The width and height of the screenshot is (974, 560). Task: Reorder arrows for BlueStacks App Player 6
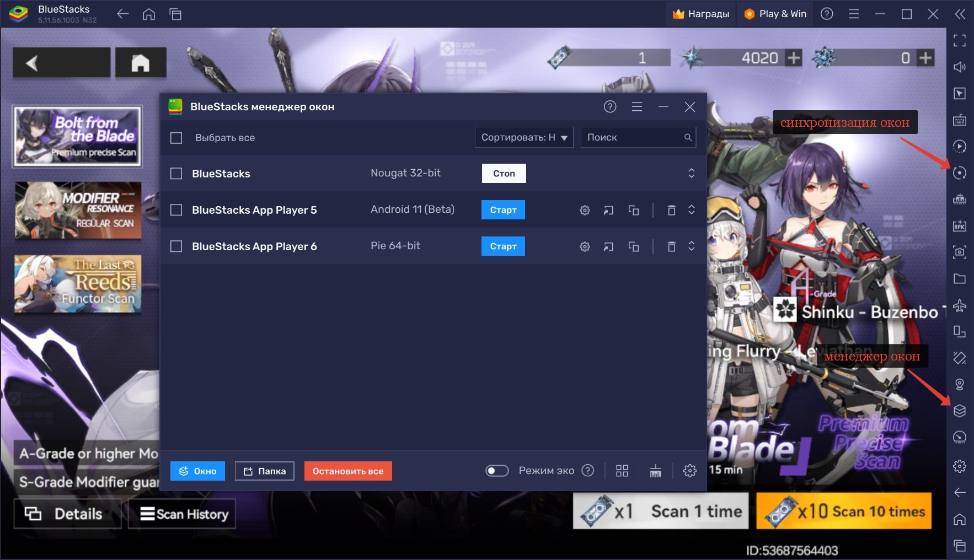click(x=691, y=246)
